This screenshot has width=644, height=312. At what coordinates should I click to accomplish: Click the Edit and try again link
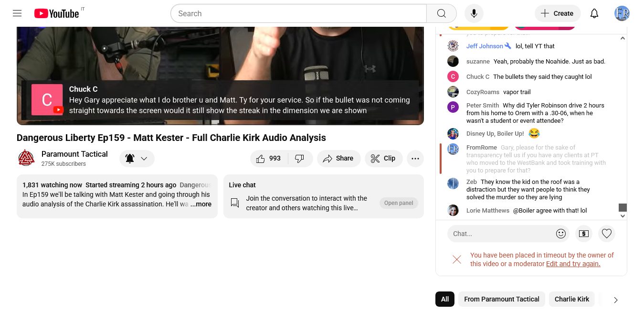click(573, 264)
